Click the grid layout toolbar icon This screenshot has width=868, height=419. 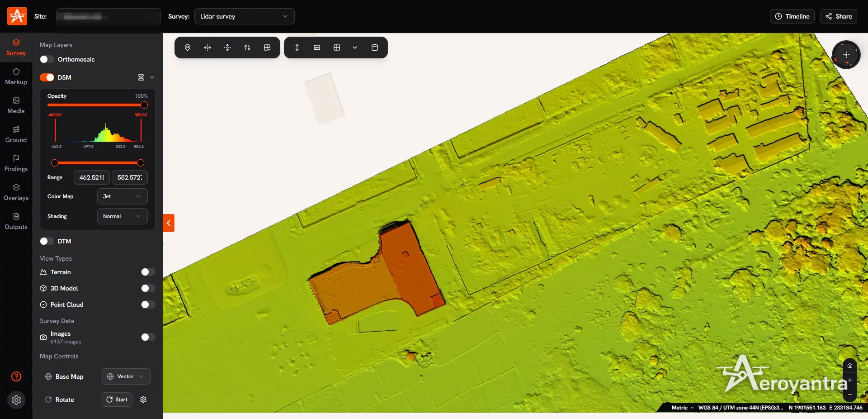337,48
